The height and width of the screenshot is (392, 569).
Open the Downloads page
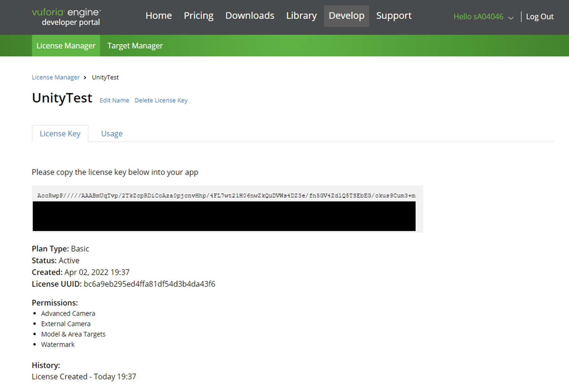[250, 16]
